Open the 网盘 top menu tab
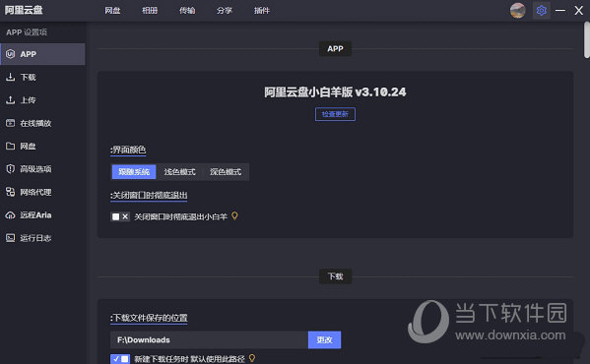590x364 pixels. coord(112,11)
